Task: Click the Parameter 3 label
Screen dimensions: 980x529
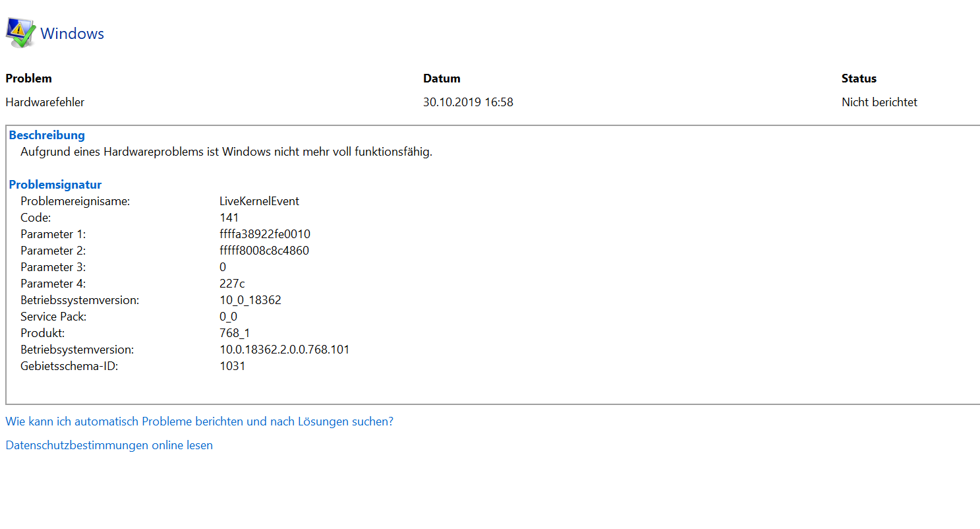Action: pyautogui.click(x=53, y=267)
